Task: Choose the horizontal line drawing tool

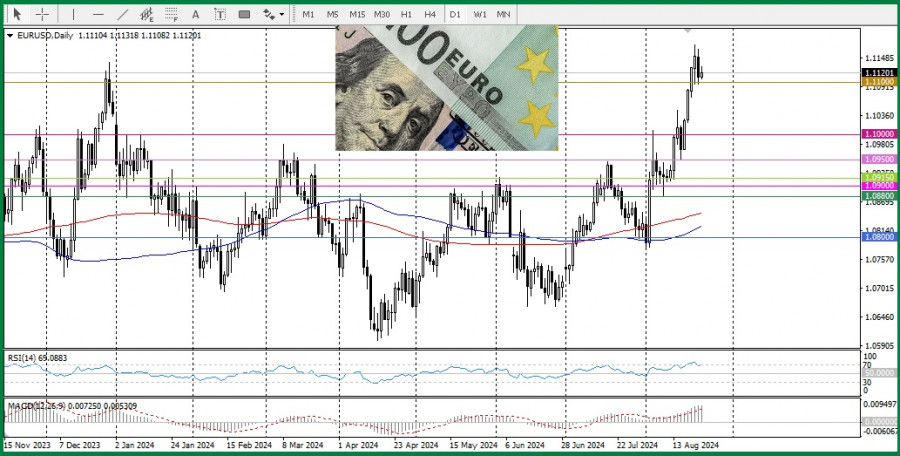Action: coord(98,14)
